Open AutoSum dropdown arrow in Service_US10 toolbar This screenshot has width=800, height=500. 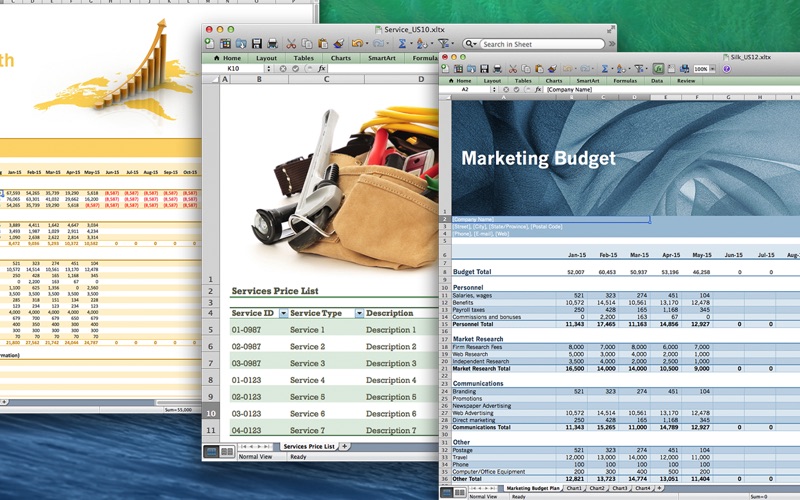411,43
